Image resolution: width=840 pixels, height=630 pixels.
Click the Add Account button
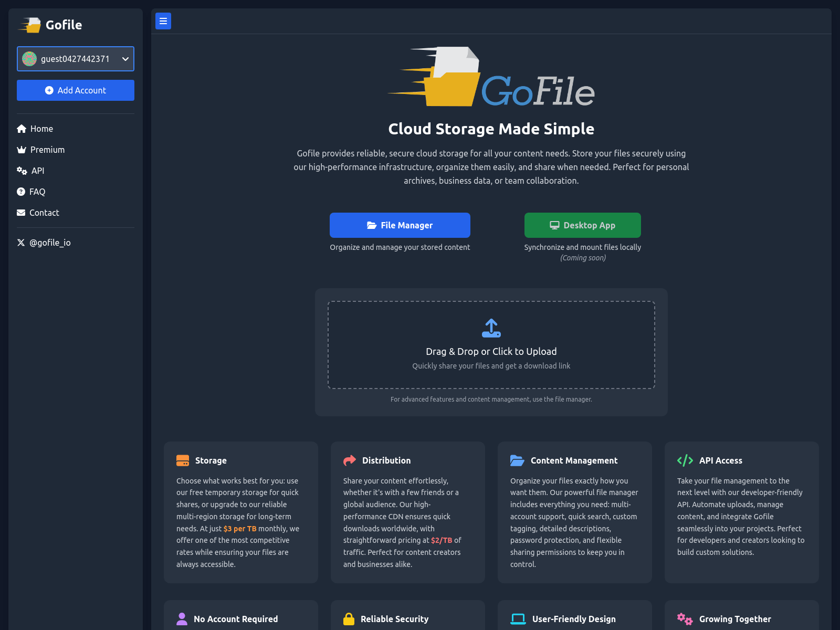click(76, 90)
